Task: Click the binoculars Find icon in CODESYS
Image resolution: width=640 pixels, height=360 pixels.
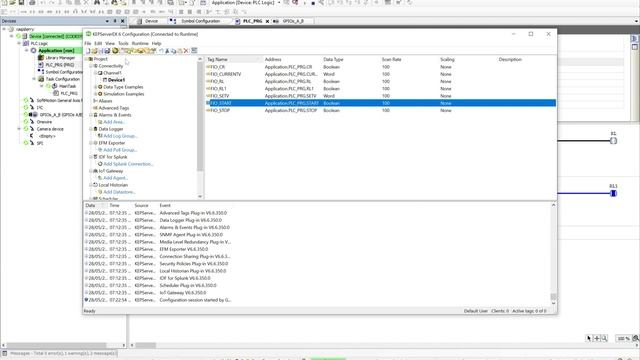Action: point(97,2)
